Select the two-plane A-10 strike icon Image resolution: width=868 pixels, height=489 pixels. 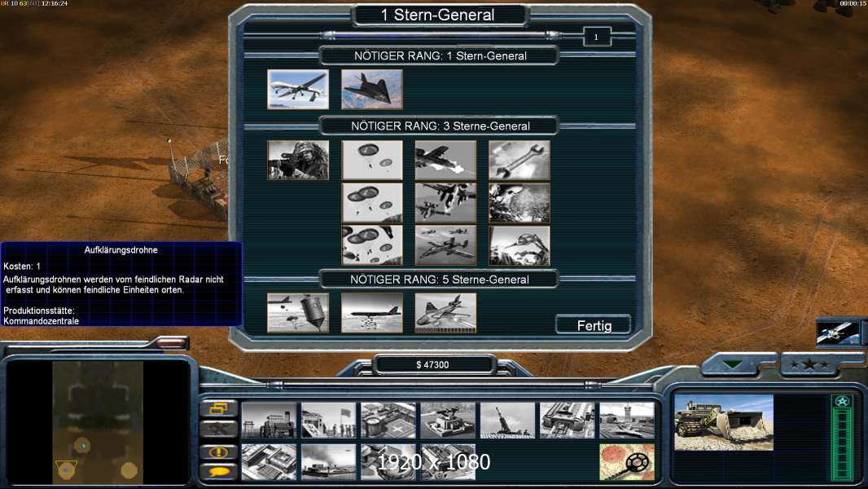tap(445, 203)
